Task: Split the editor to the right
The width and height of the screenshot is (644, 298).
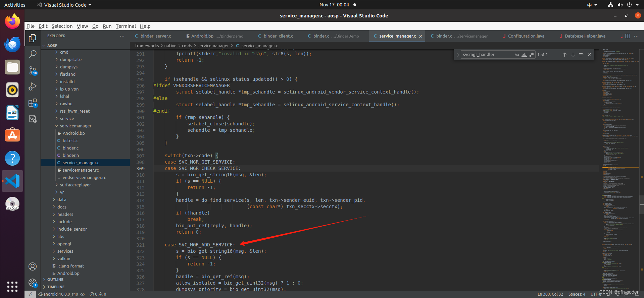Action: click(628, 36)
